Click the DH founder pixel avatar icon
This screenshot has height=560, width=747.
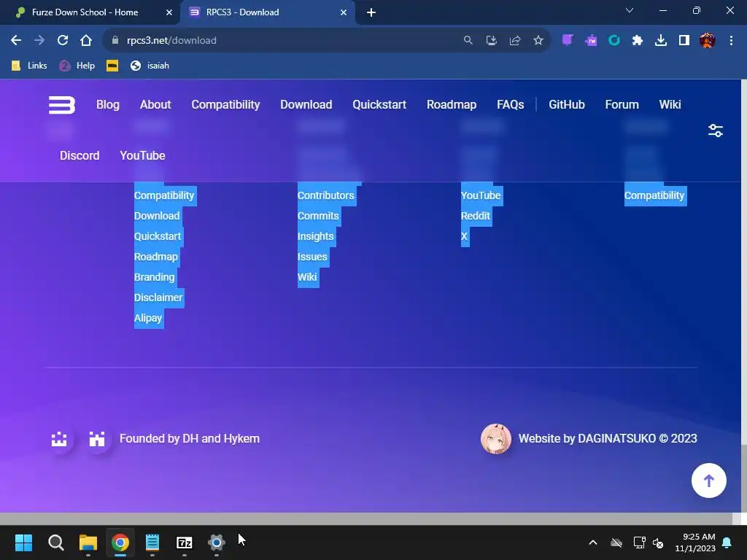pyautogui.click(x=59, y=438)
